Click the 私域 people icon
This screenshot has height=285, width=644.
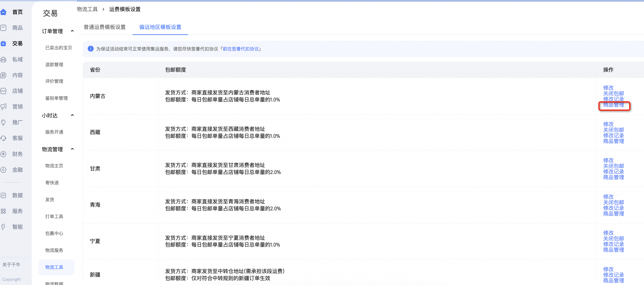click(3, 59)
